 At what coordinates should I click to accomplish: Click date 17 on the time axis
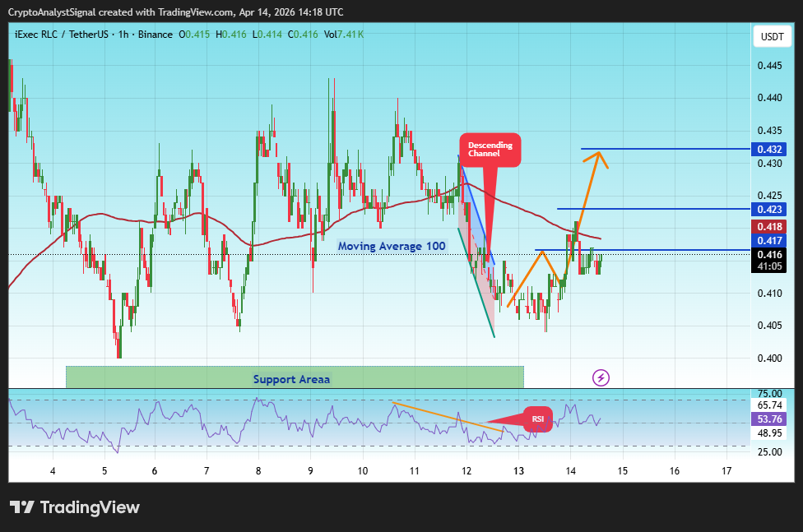(x=726, y=471)
